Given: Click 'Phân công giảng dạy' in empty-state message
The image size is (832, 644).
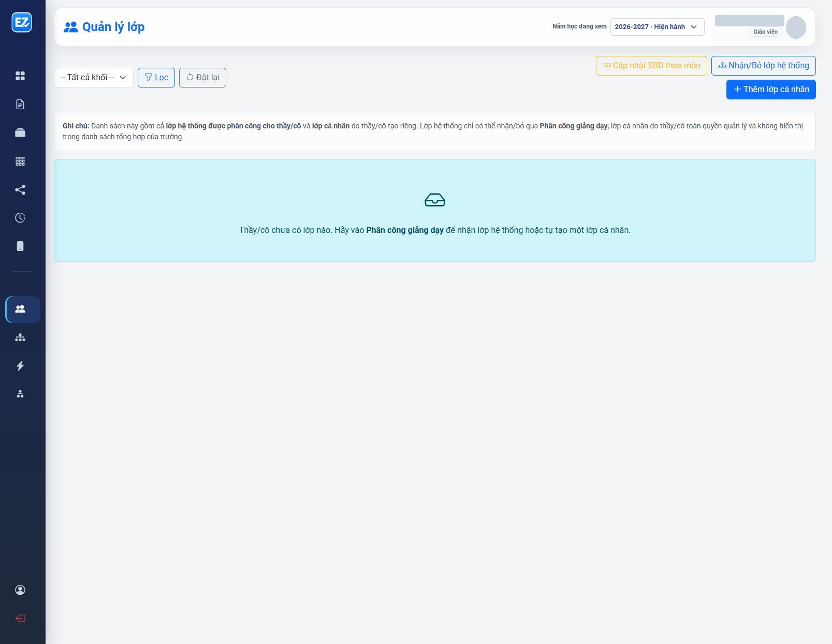Looking at the screenshot, I should point(405,230).
